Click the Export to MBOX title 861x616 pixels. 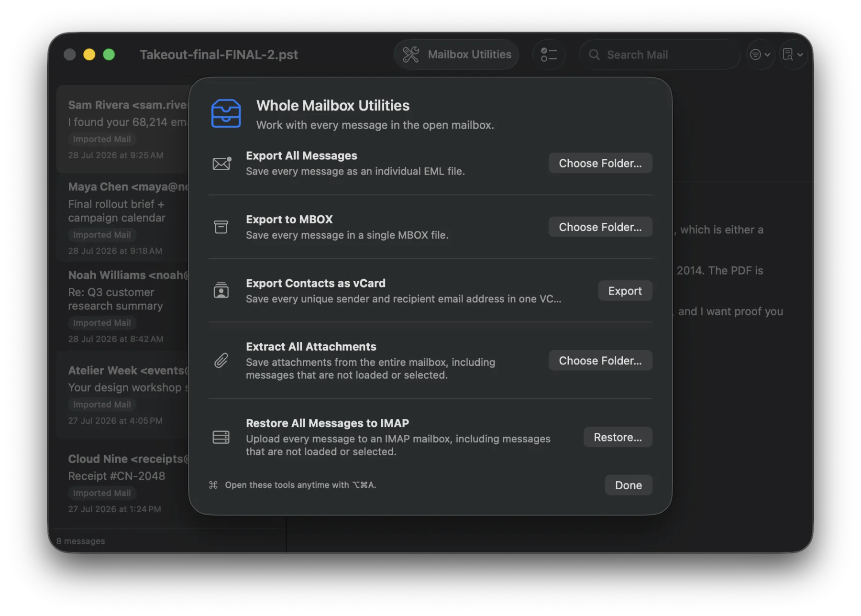click(x=289, y=220)
